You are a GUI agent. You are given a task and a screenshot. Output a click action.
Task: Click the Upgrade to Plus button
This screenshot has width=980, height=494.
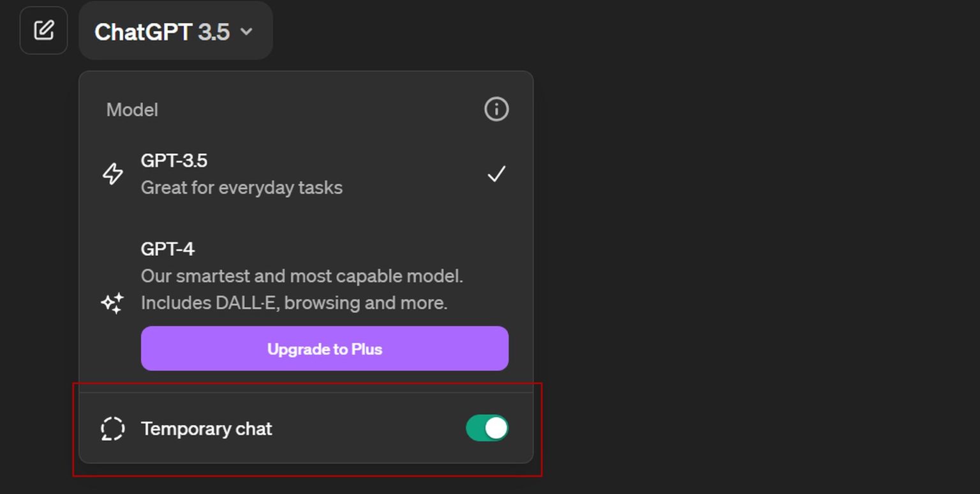click(x=325, y=348)
